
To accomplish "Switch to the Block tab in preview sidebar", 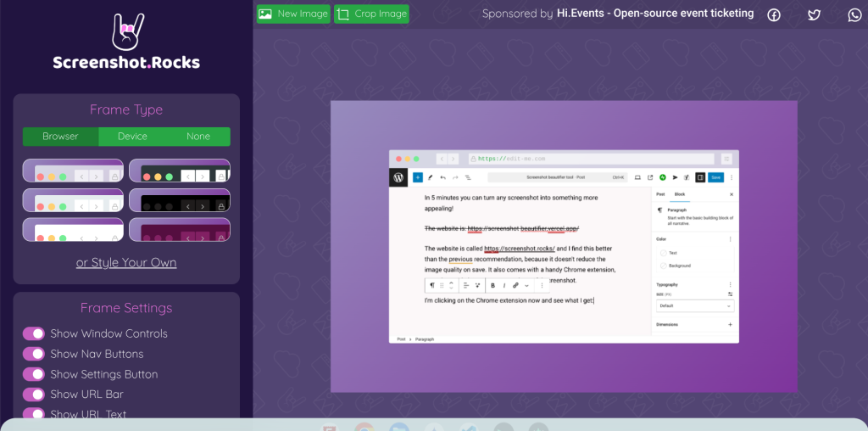I will (x=680, y=194).
